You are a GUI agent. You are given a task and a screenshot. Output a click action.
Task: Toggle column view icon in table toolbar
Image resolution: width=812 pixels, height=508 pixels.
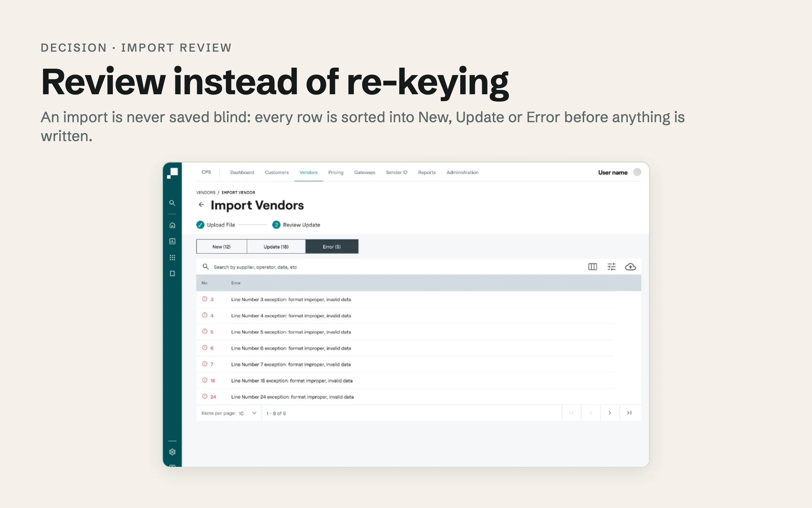click(x=593, y=267)
